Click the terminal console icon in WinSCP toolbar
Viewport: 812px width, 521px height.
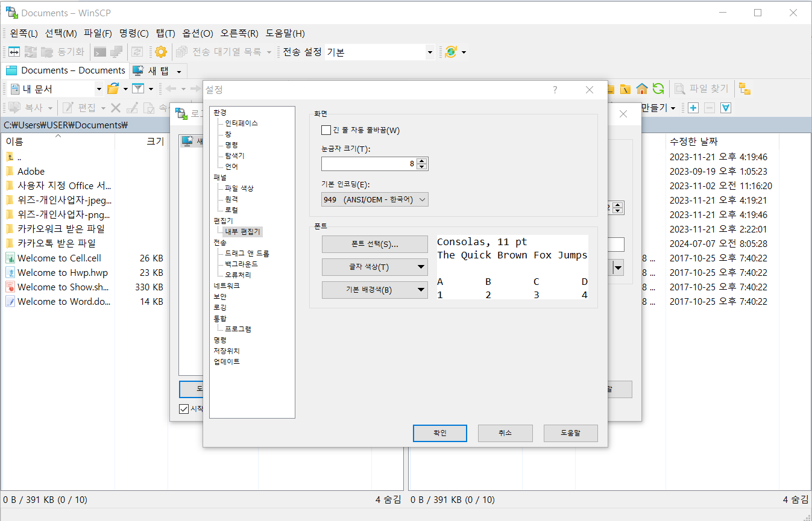point(101,52)
